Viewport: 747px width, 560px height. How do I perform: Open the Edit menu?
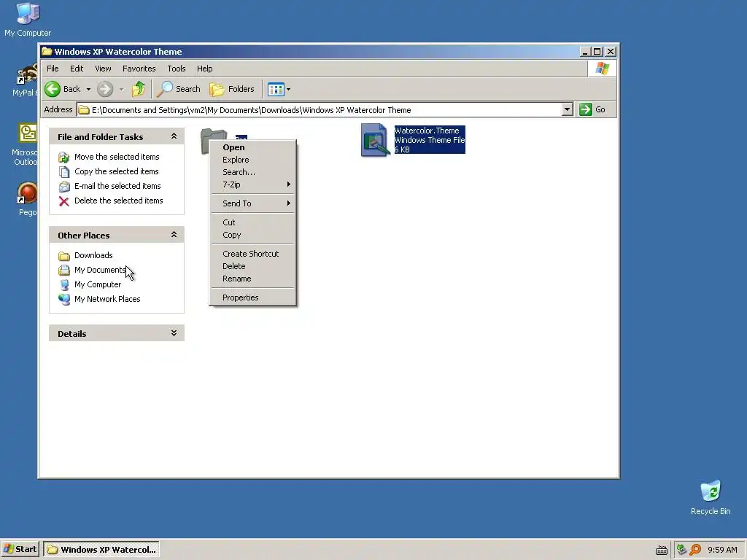(77, 69)
